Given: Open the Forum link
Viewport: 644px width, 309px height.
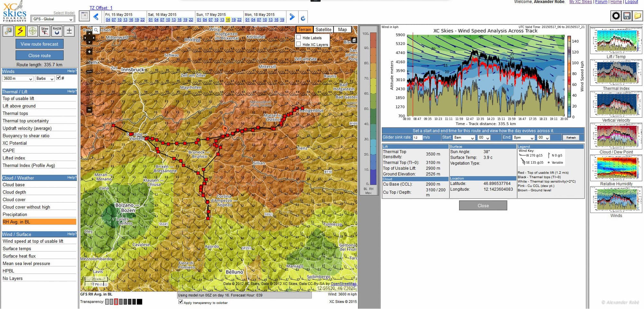Looking at the screenshot, I should pos(601,2).
